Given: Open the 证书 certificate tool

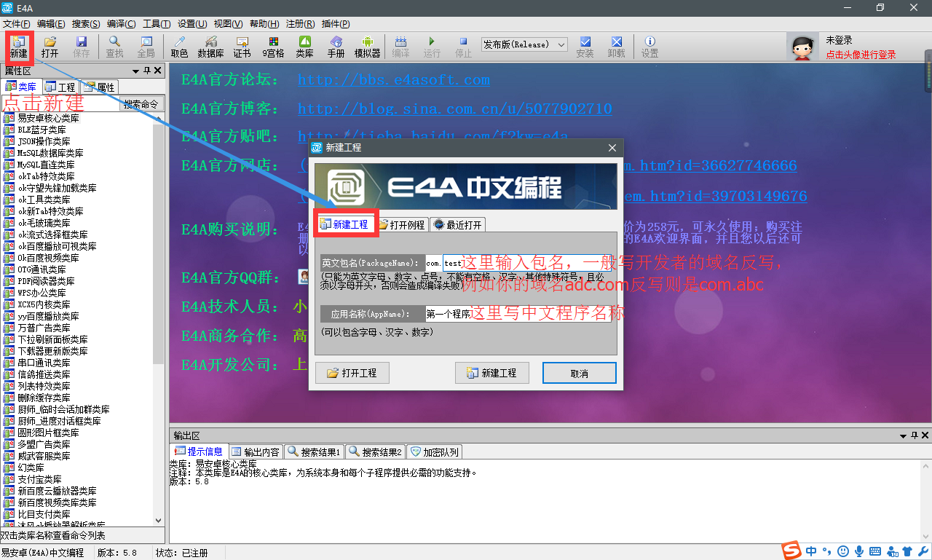Looking at the screenshot, I should coord(242,47).
